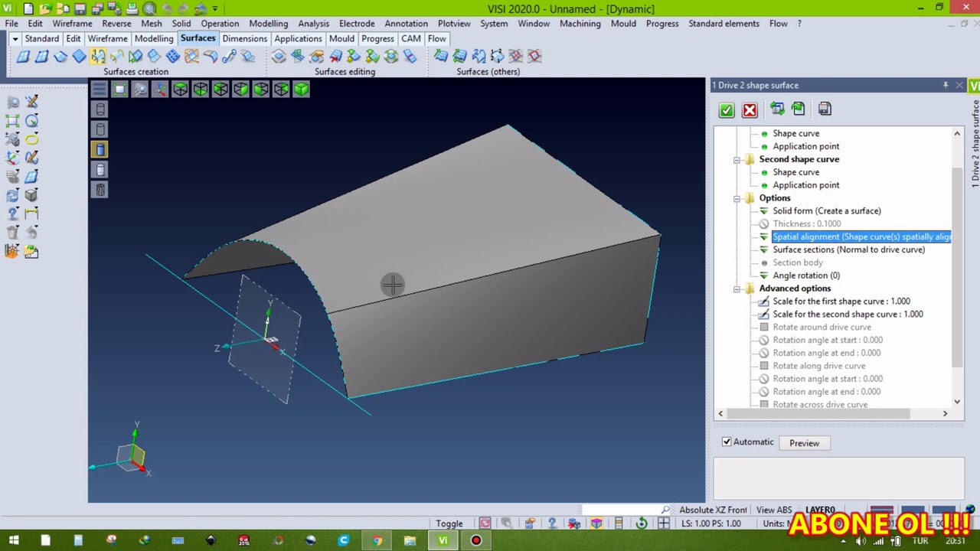Click the zoom-all fit view icon

coord(119,90)
